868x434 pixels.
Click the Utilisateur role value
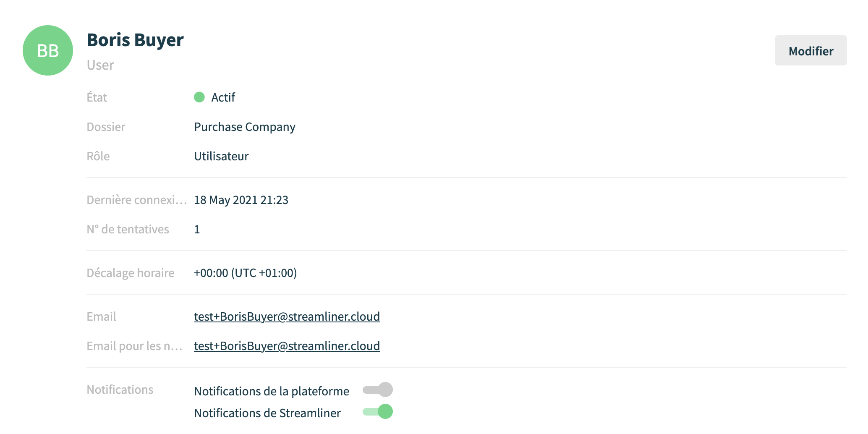(221, 156)
